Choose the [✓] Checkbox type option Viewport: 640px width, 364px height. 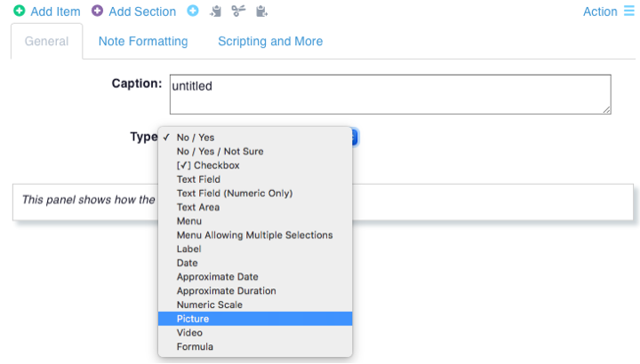click(x=208, y=165)
